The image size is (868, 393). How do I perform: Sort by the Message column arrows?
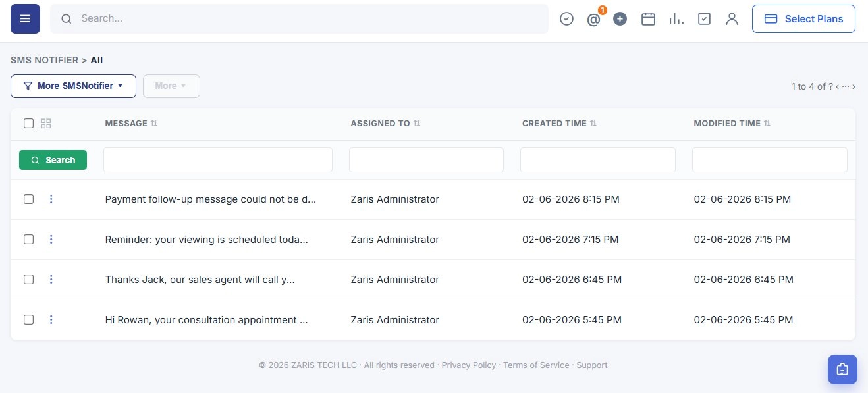pos(154,124)
